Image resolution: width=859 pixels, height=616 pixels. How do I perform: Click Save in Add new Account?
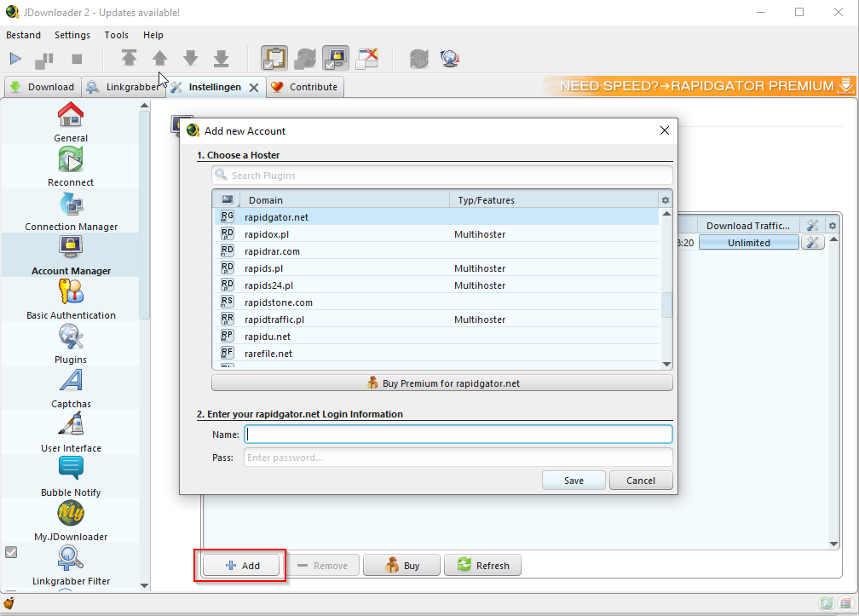(574, 481)
